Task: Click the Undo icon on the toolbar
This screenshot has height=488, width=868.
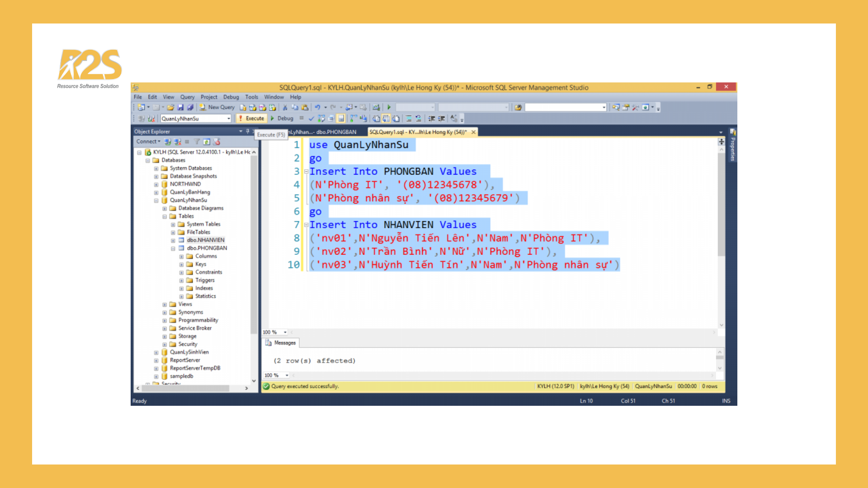Action: pos(317,107)
